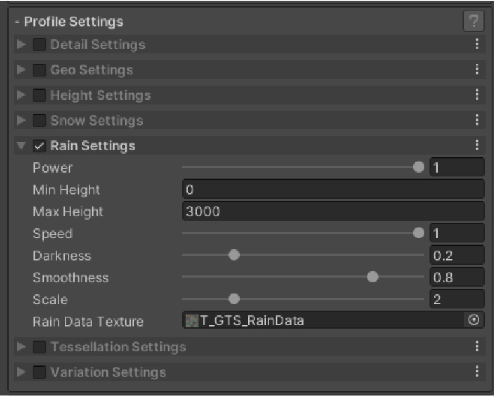The height and width of the screenshot is (396, 494).
Task: Expand the Geo Settings foldout arrow
Action: tap(21, 69)
